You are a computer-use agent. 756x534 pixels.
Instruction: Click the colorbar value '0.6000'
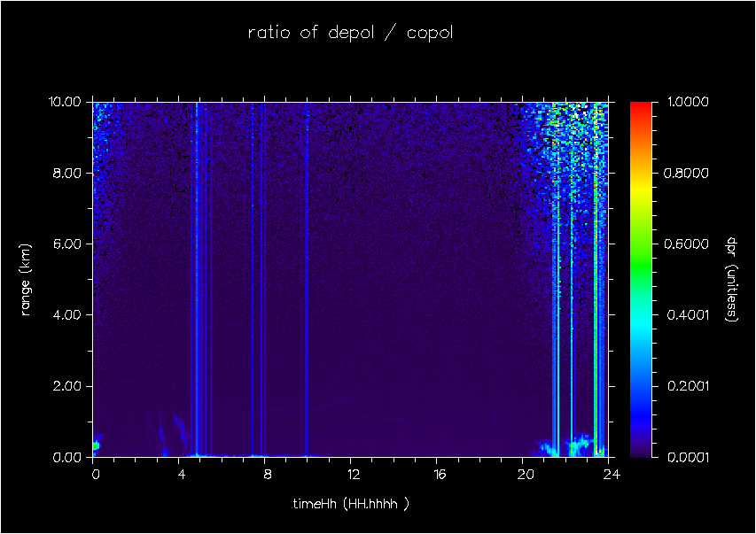(x=686, y=244)
